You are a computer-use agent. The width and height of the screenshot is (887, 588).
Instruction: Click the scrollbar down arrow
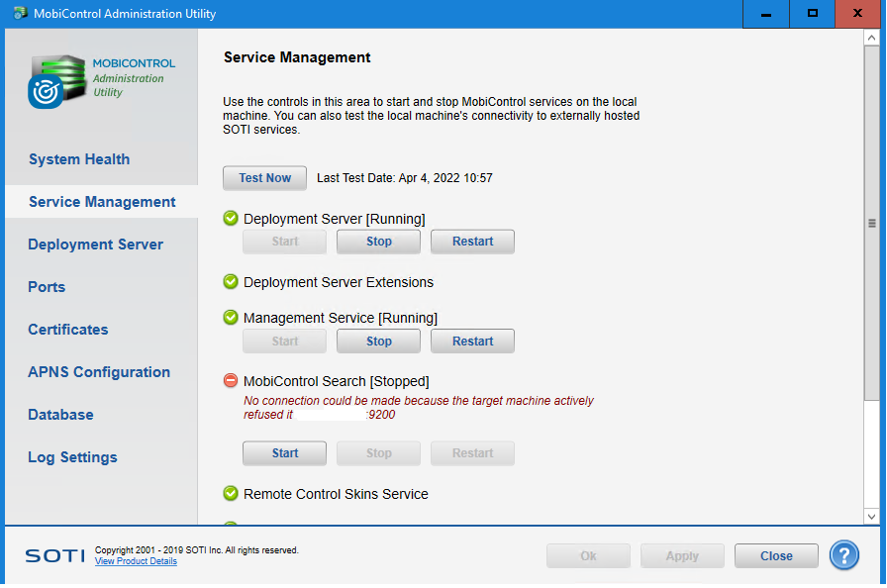(x=871, y=516)
